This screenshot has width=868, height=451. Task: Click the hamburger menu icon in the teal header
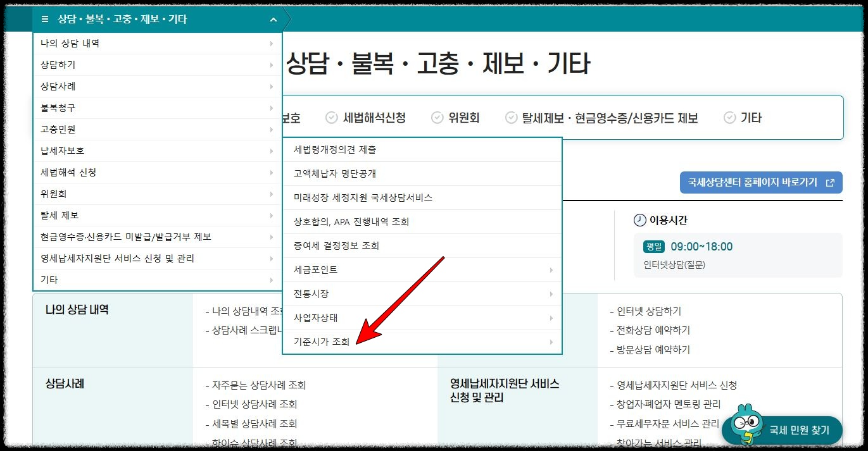(44, 19)
